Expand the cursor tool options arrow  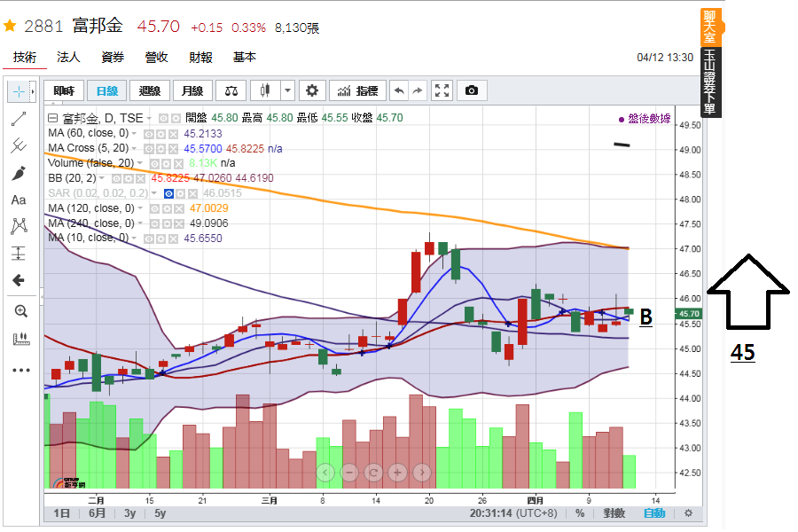tap(33, 91)
